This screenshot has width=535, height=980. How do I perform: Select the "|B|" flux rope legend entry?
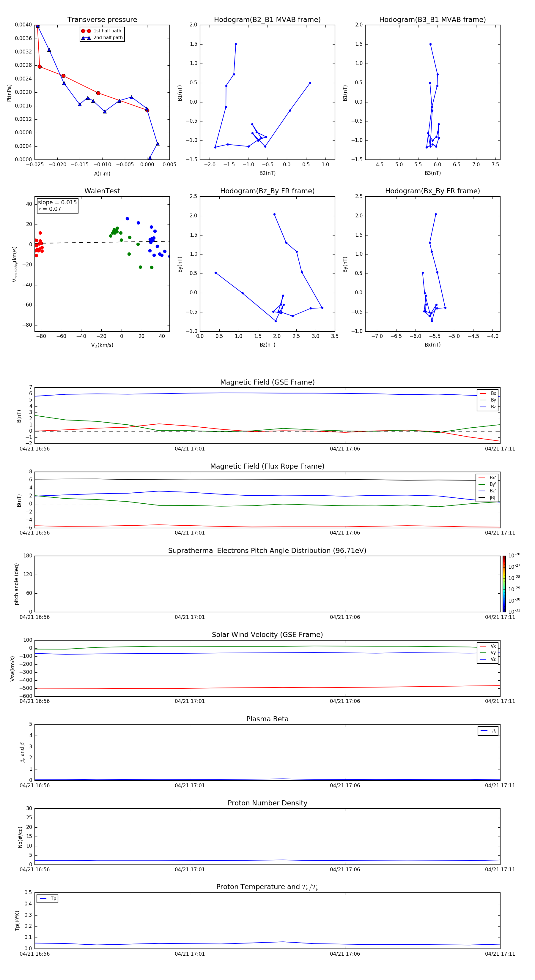pyautogui.click(x=487, y=498)
